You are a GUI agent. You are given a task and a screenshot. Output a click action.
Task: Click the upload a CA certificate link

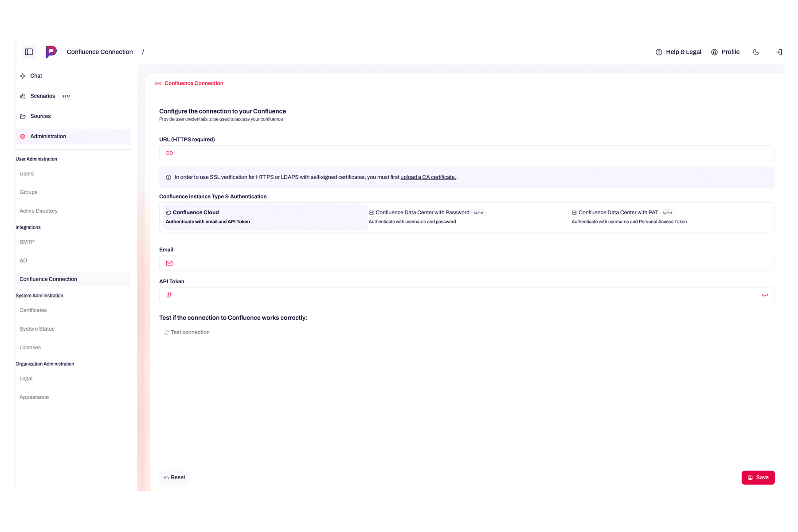click(428, 177)
